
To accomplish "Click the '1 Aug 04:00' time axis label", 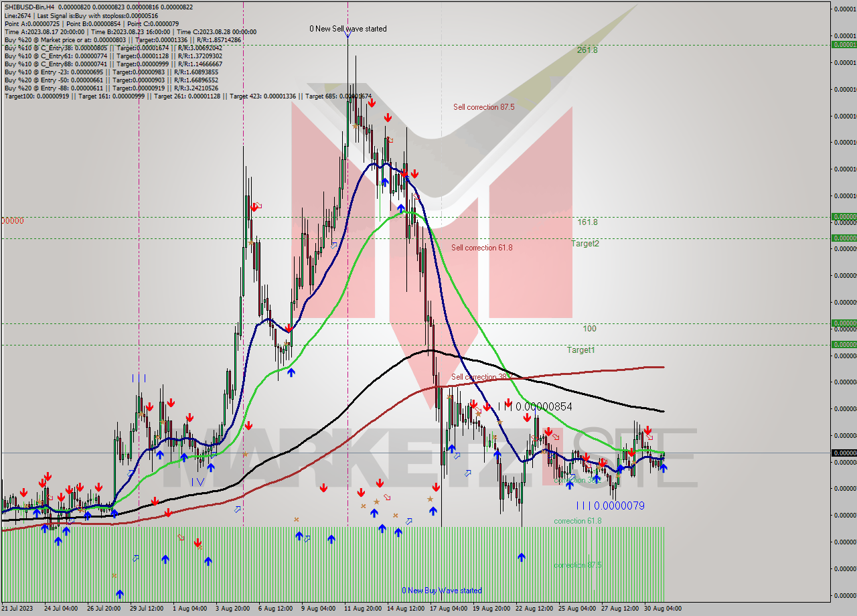I will [x=189, y=609].
